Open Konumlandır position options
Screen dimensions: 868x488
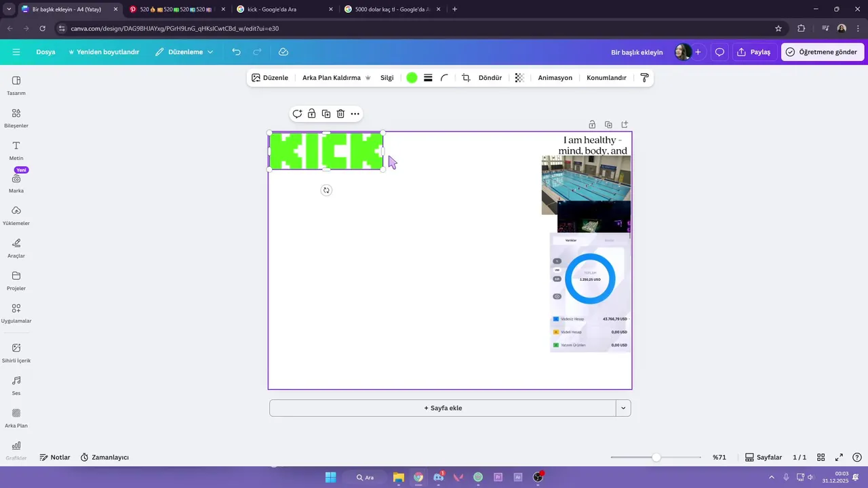click(x=606, y=78)
